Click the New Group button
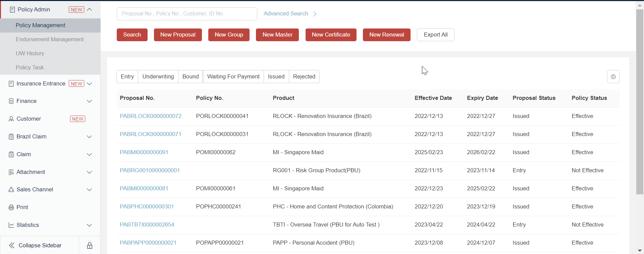The width and height of the screenshot is (644, 254). 229,35
